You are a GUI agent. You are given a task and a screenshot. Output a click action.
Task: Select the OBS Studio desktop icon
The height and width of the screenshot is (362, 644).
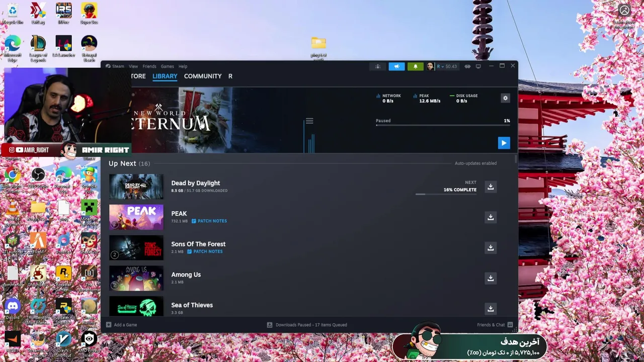tap(38, 179)
